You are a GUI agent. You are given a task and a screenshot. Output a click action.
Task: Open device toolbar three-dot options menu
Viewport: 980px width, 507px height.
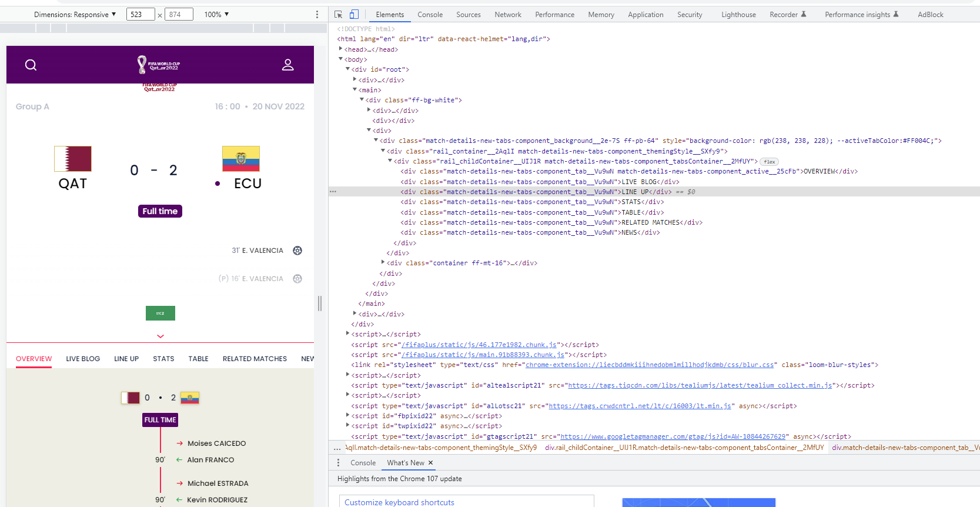[x=317, y=14]
